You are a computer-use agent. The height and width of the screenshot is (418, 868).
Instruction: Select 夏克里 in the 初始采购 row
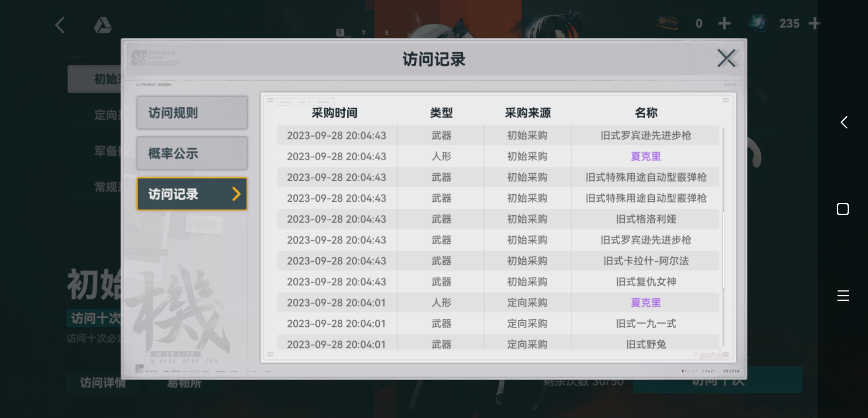click(646, 156)
